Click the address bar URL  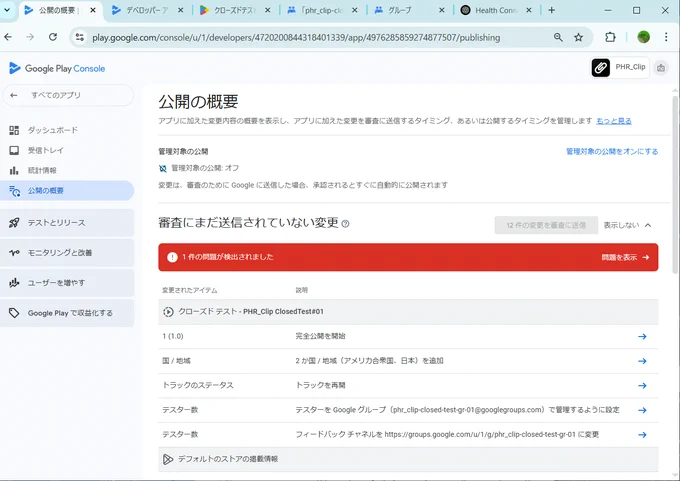pyautogui.click(x=296, y=38)
